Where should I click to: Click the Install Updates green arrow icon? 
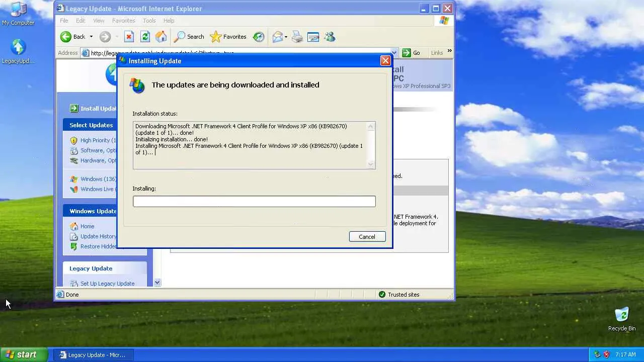pos(74,108)
